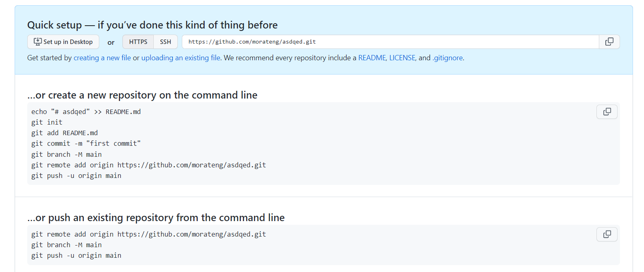Screen dimensions: 644x272
Task: Click the create a new repository heading
Action: 142,95
